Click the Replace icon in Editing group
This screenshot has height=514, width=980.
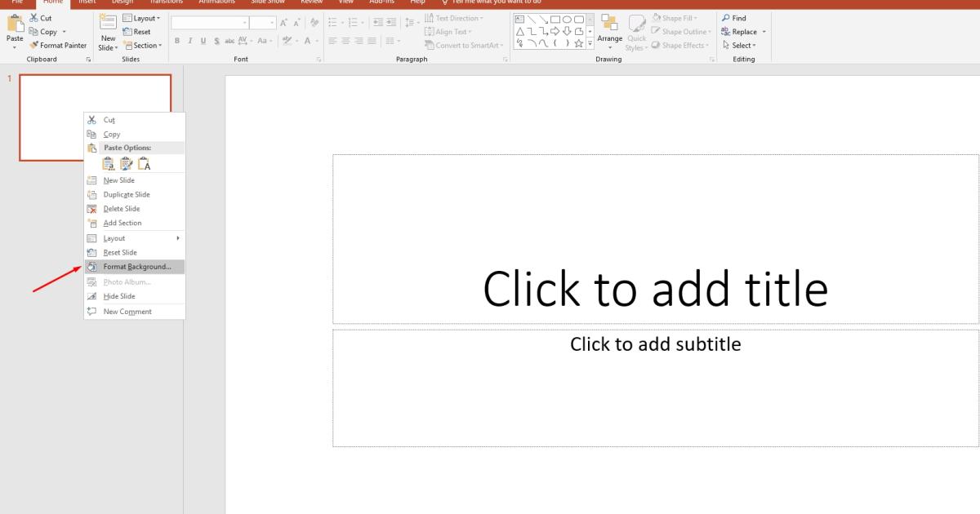tap(740, 32)
